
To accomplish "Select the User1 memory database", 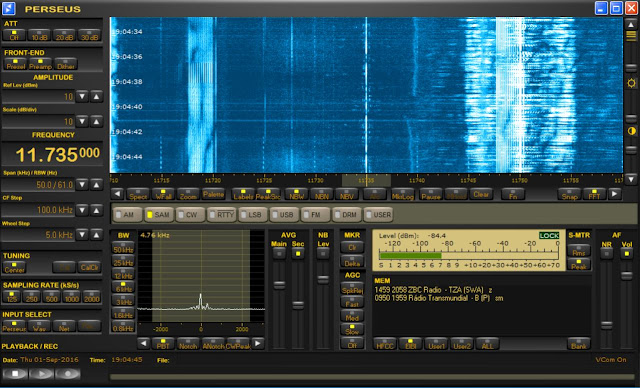I will click(x=436, y=344).
